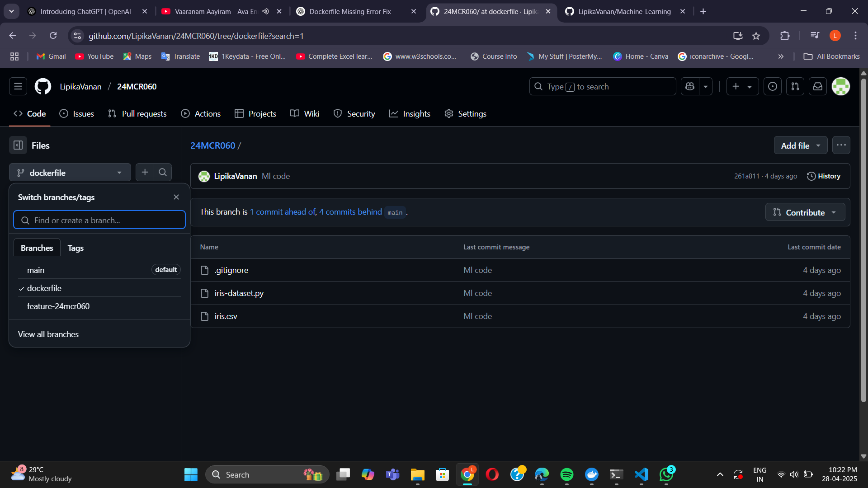868x488 pixels.
Task: Open the issues icon in header
Action: coord(773,86)
